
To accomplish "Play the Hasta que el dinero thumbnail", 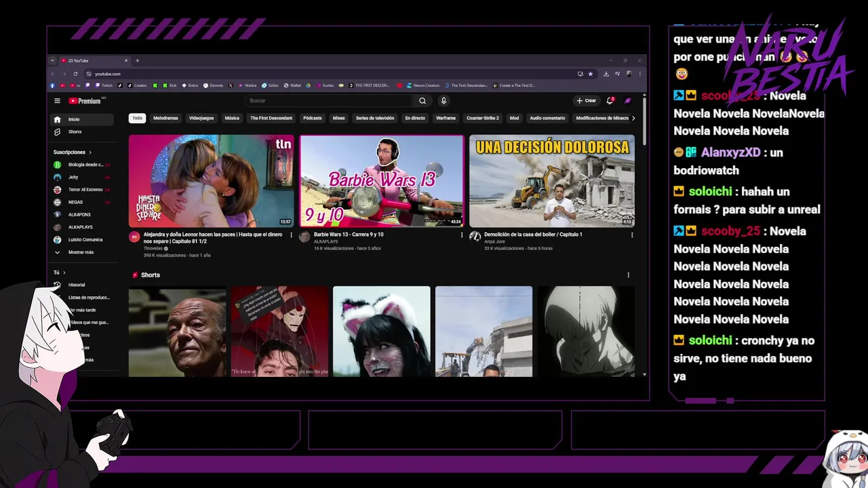I will click(212, 181).
